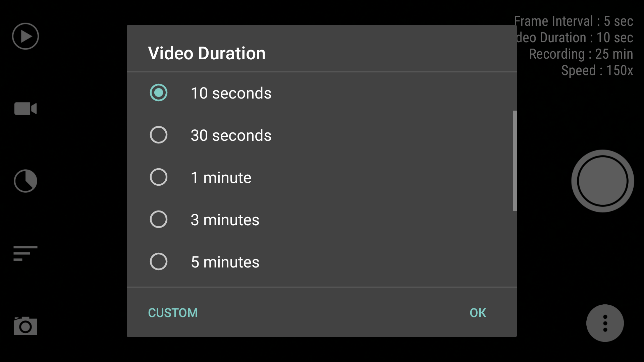The width and height of the screenshot is (644, 362).
Task: Tap the Frame Interval status text
Action: click(574, 21)
